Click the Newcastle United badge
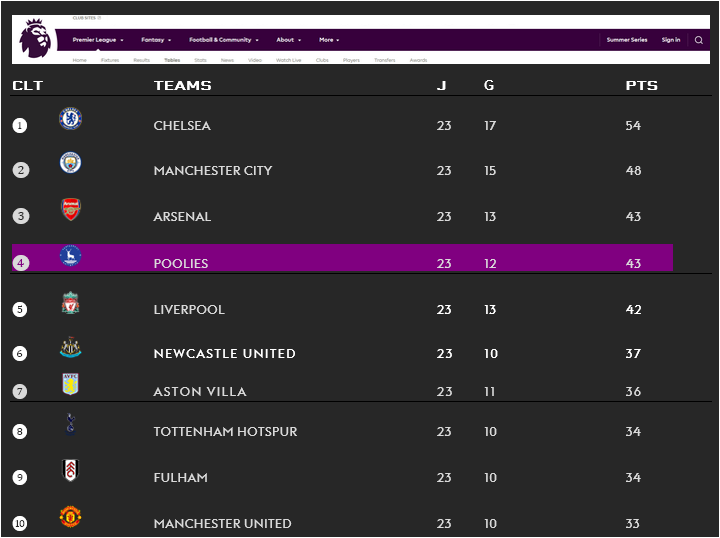 coord(71,347)
